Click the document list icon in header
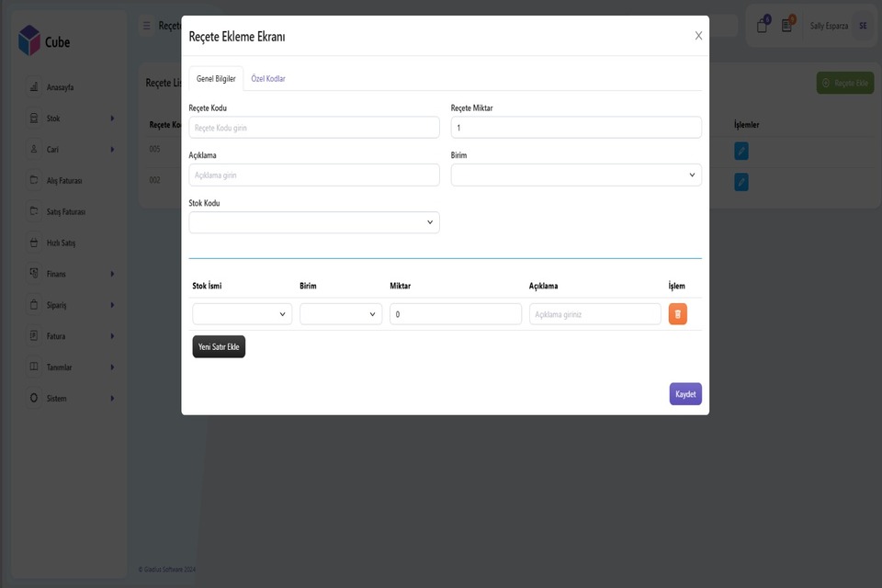This screenshot has height=588, width=882. (x=787, y=26)
